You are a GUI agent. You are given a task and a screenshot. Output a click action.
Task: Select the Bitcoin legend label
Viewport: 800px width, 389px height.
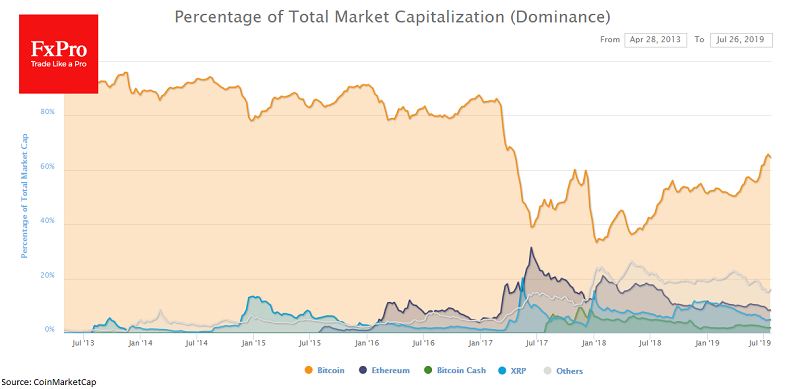pos(331,370)
